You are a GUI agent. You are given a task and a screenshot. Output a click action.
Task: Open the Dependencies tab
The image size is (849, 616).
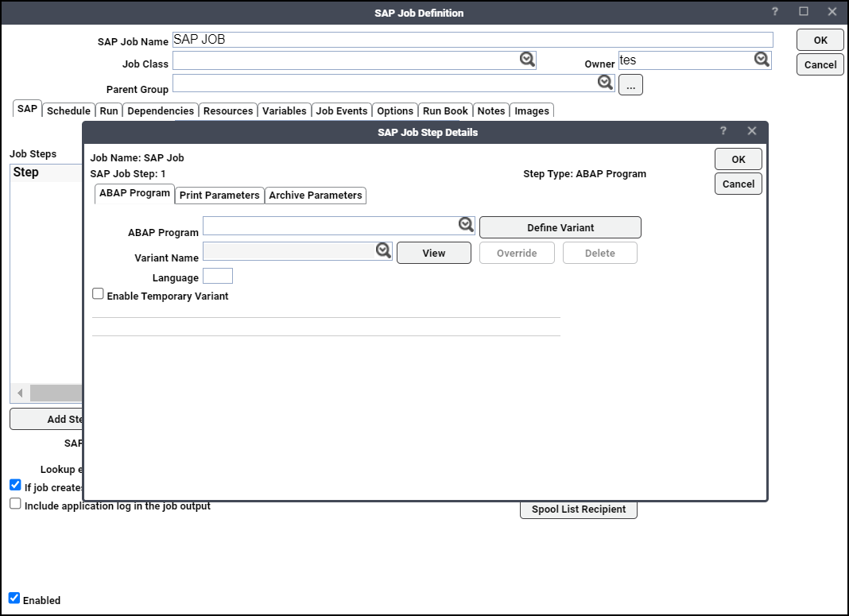tap(161, 110)
